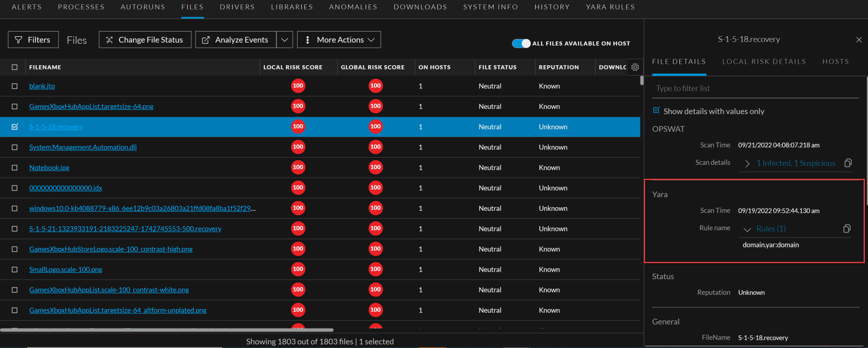Open the Yara Rules tab
The height and width of the screenshot is (348, 868).
(610, 7)
